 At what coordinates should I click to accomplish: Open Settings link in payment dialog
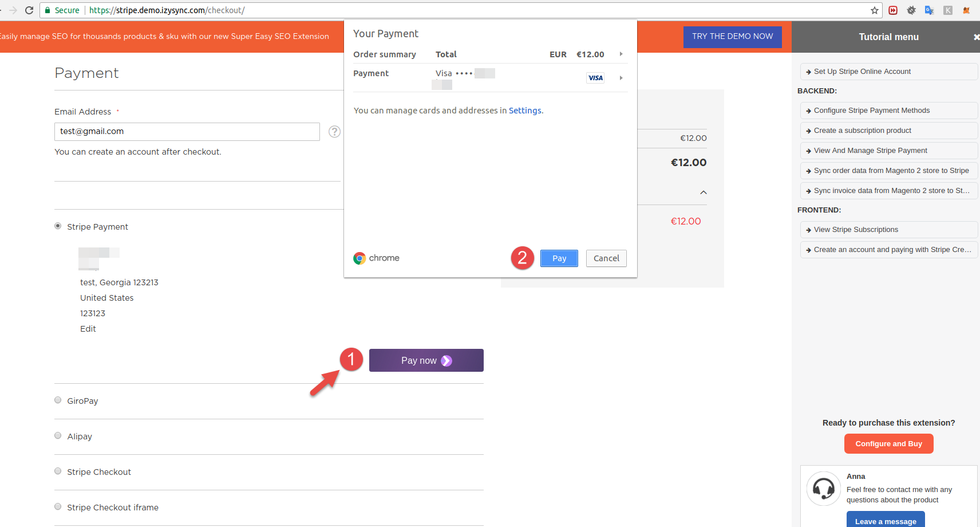[524, 111]
